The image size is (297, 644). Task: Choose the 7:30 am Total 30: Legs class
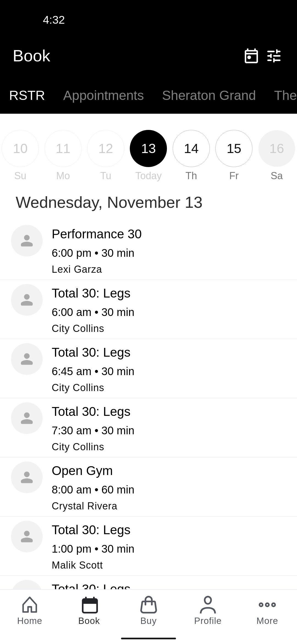pos(148,428)
